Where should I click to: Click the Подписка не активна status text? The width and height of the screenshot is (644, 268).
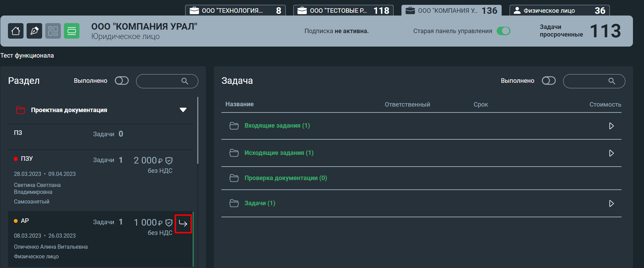[x=337, y=31]
